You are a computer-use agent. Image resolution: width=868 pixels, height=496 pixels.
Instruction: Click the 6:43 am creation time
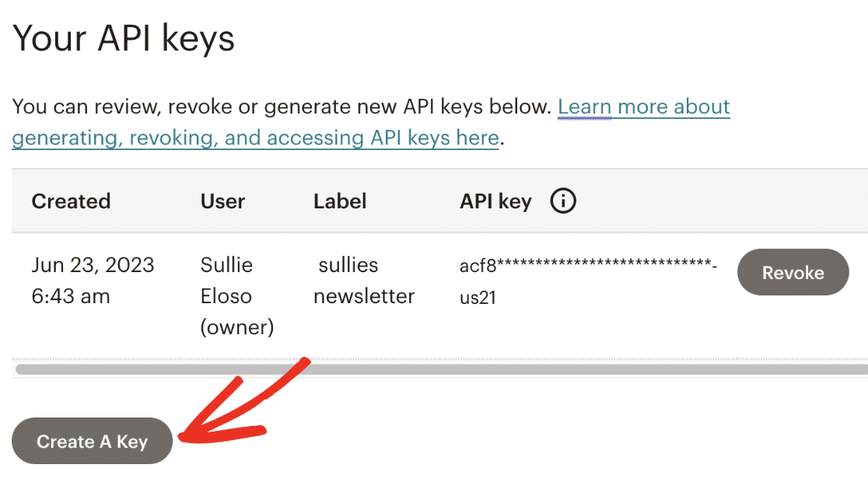point(71,296)
